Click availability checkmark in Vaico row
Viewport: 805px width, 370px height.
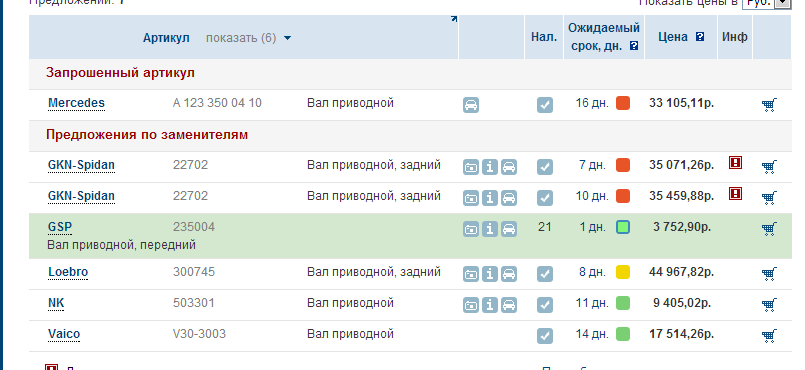[x=545, y=336]
